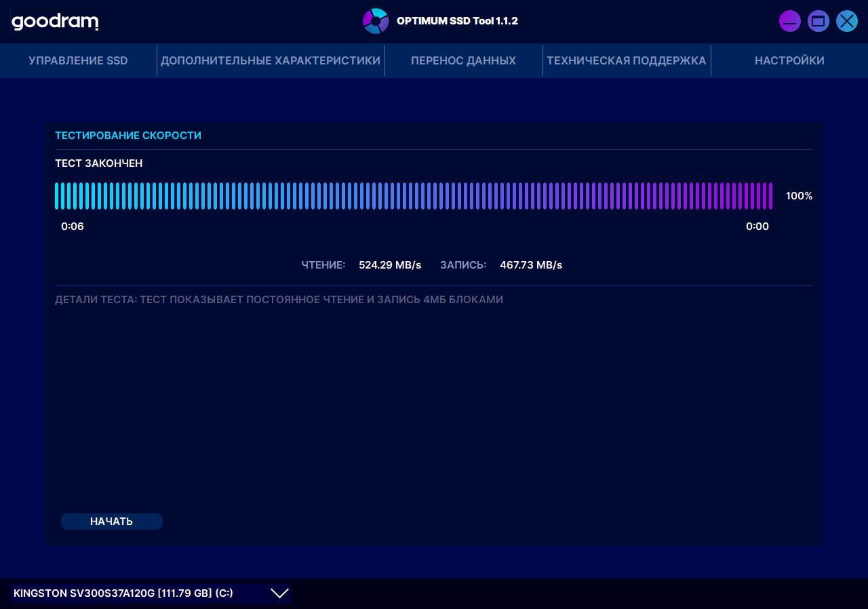
Task: Click the write speed 467.73 MB/s
Action: click(531, 265)
